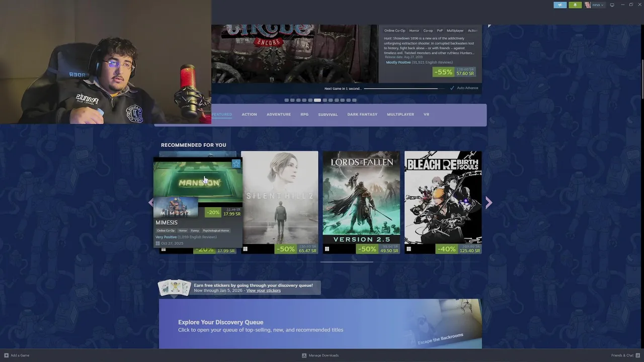Image resolution: width=644 pixels, height=362 pixels.
Task: Open the announcements megaphone button
Action: 560,5
